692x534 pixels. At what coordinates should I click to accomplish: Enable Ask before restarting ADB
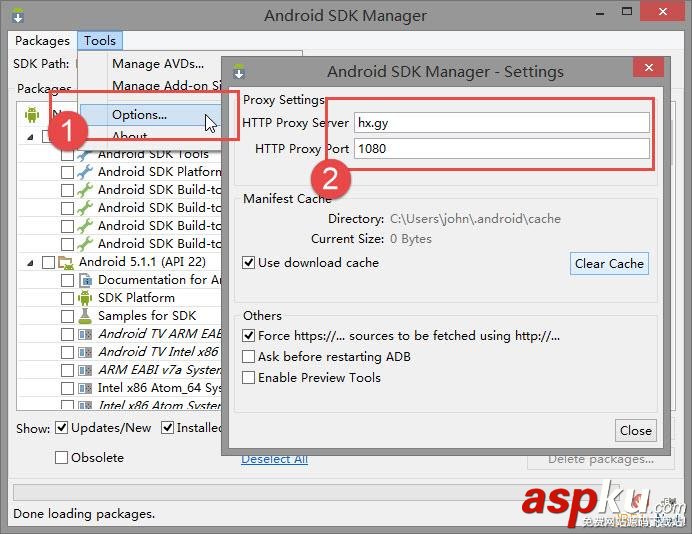point(248,357)
